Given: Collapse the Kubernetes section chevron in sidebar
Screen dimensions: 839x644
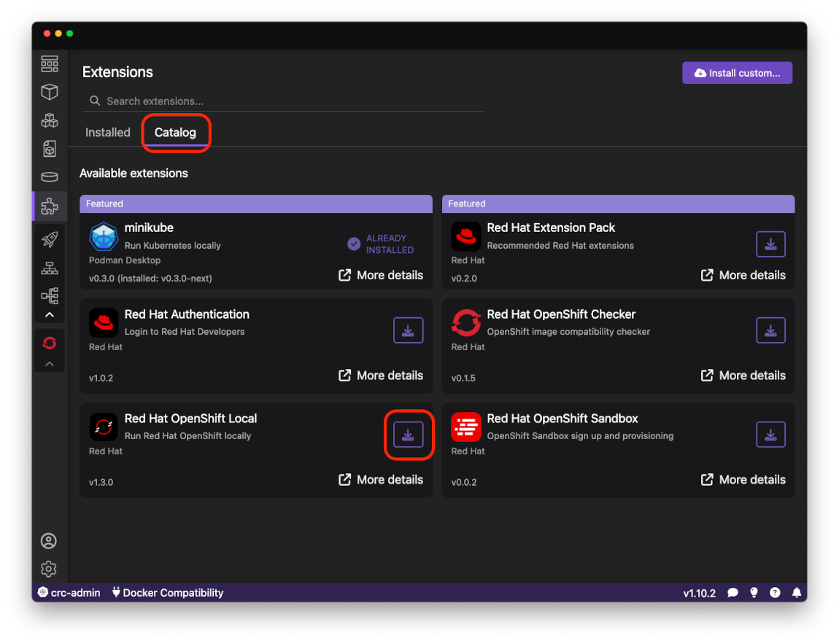Looking at the screenshot, I should pyautogui.click(x=50, y=315).
